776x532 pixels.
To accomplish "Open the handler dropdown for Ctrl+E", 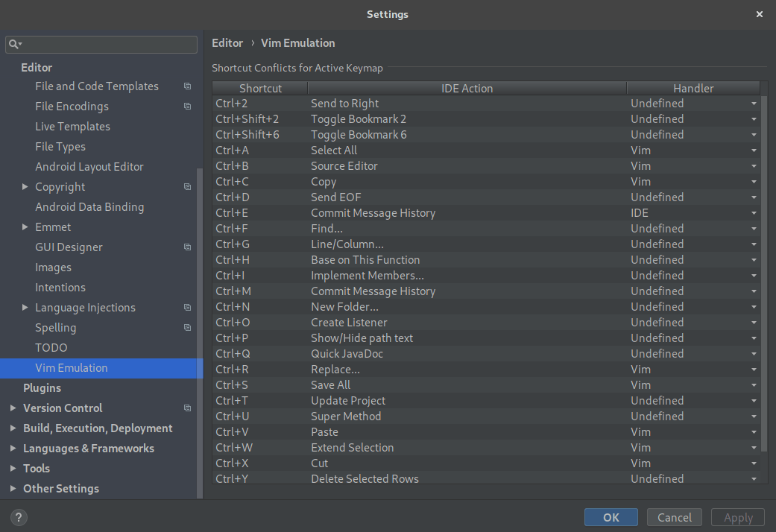I will 753,212.
